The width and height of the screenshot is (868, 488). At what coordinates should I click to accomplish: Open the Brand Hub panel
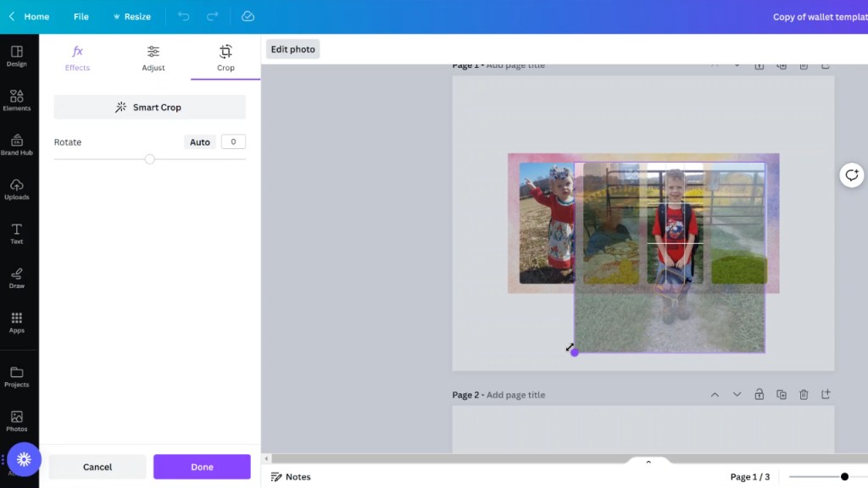(17, 143)
